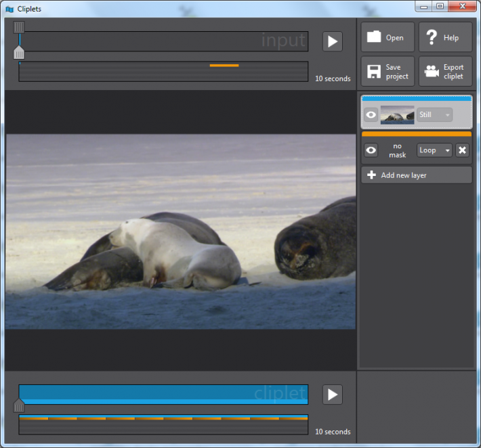Viewport: 481px width, 448px height.
Task: Open a video with the Open button
Action: pyautogui.click(x=388, y=37)
